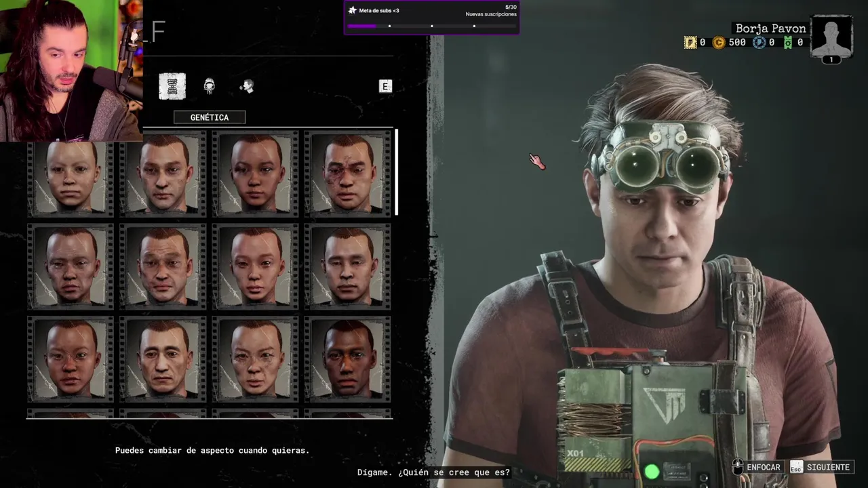Choose second-row face in first column
The image size is (868, 488).
click(71, 266)
